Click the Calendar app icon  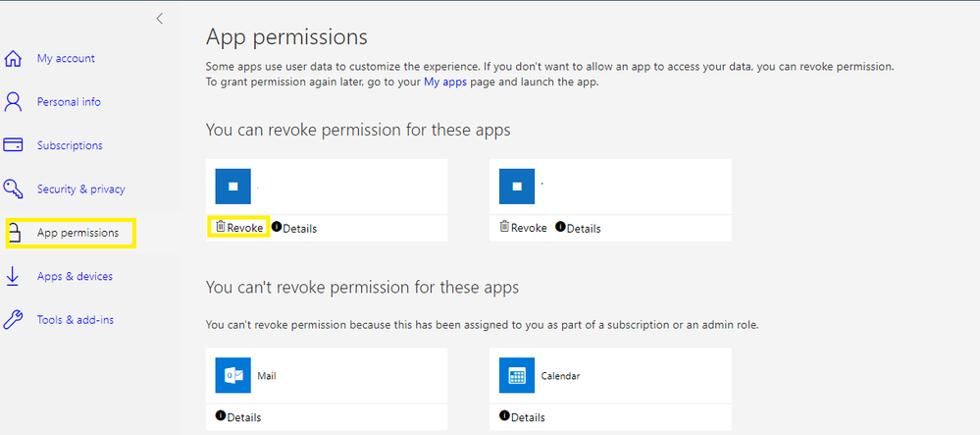coord(517,376)
